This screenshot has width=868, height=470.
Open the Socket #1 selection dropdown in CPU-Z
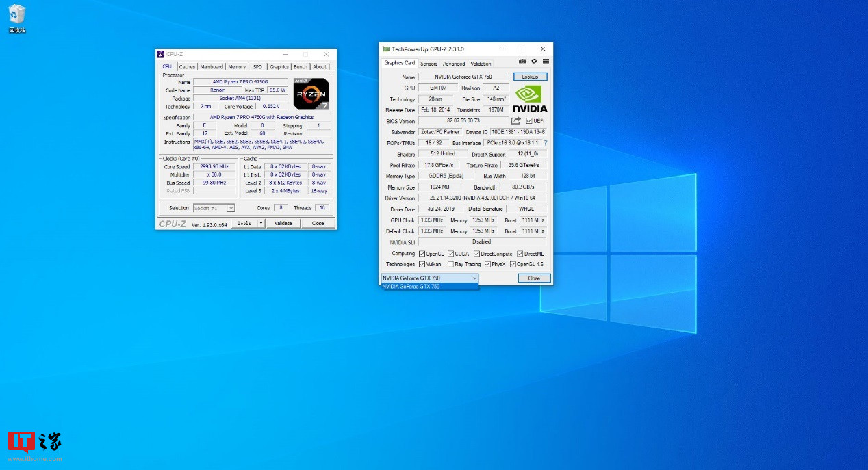[214, 208]
